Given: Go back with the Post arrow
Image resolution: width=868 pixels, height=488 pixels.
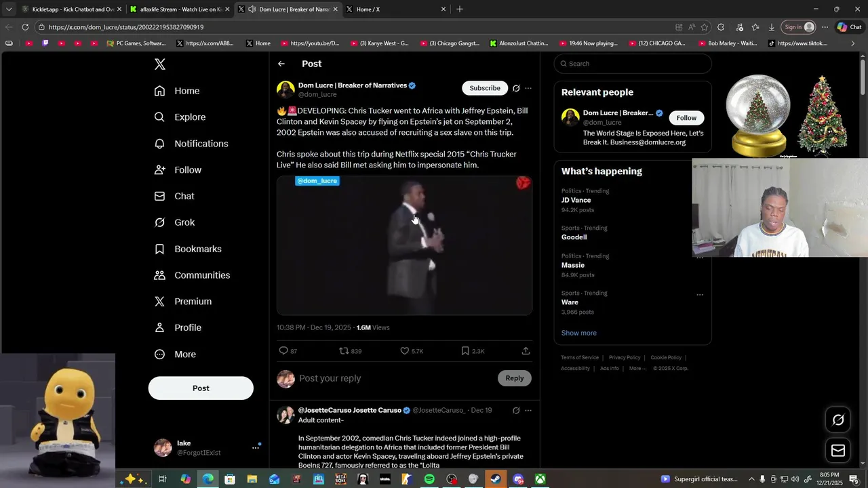Looking at the screenshot, I should point(281,64).
